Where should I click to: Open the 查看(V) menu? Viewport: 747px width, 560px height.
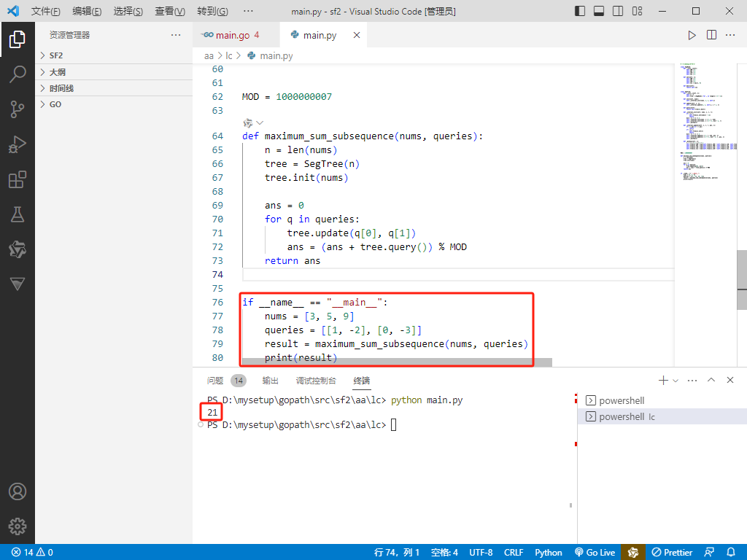click(x=169, y=11)
